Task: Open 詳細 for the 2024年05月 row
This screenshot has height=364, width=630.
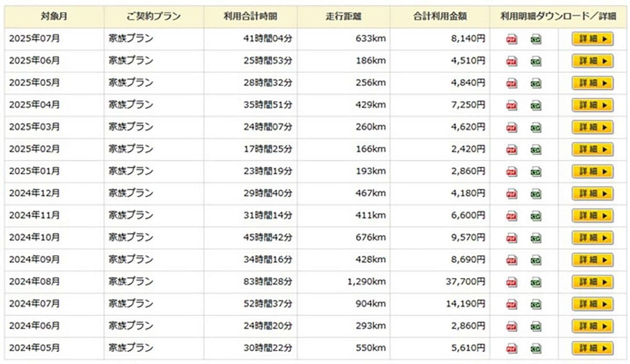Action: pos(593,348)
